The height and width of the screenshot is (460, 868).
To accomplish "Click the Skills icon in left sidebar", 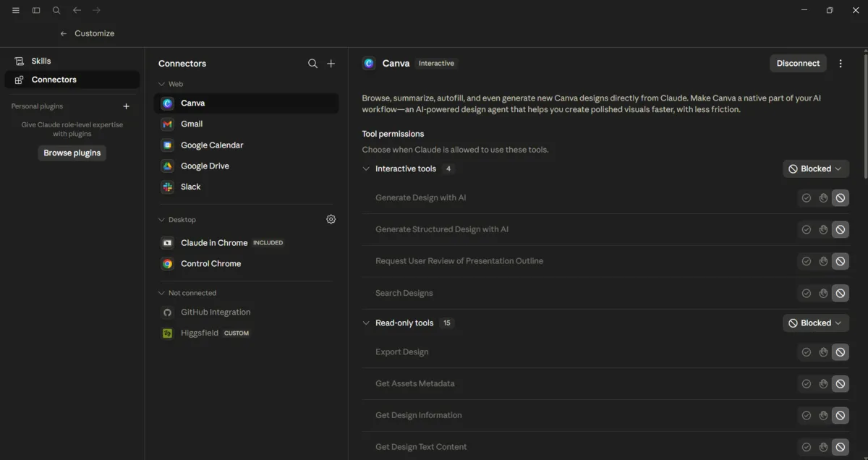I will tap(20, 61).
